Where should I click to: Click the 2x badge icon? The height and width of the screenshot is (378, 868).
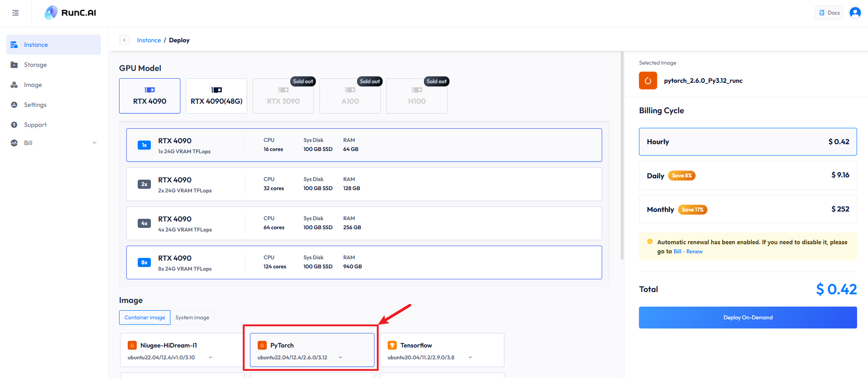point(144,184)
